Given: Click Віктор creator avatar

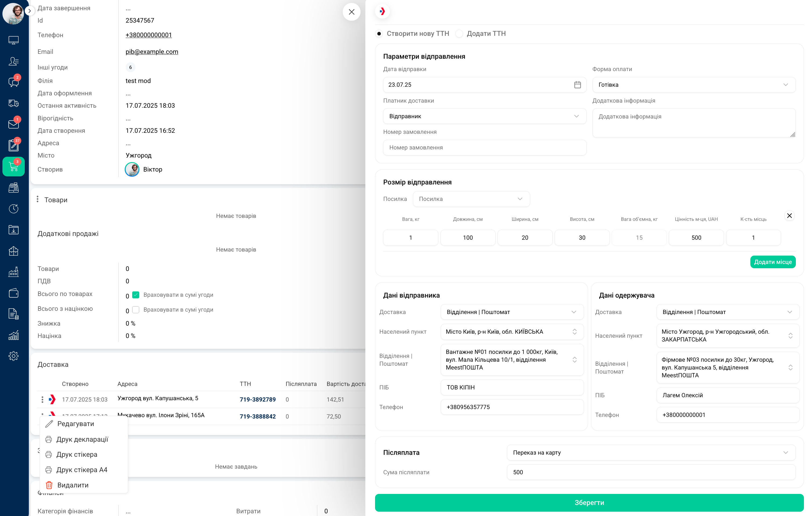Looking at the screenshot, I should 132,169.
